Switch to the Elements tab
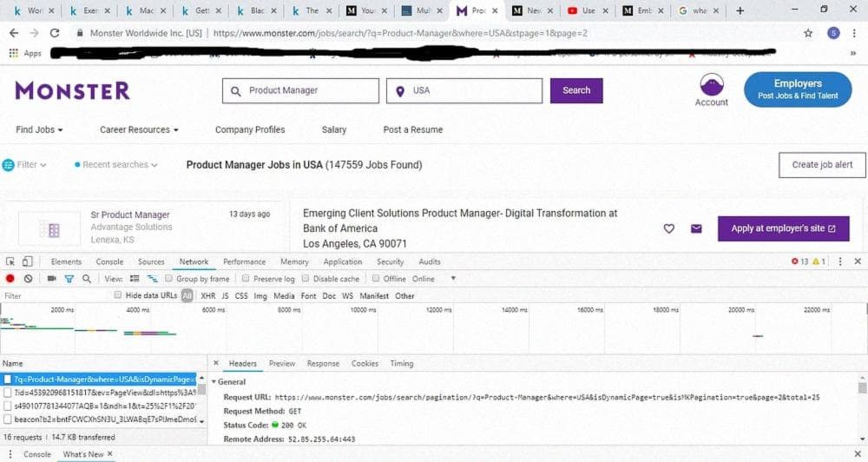This screenshot has width=868, height=462. pyautogui.click(x=66, y=261)
